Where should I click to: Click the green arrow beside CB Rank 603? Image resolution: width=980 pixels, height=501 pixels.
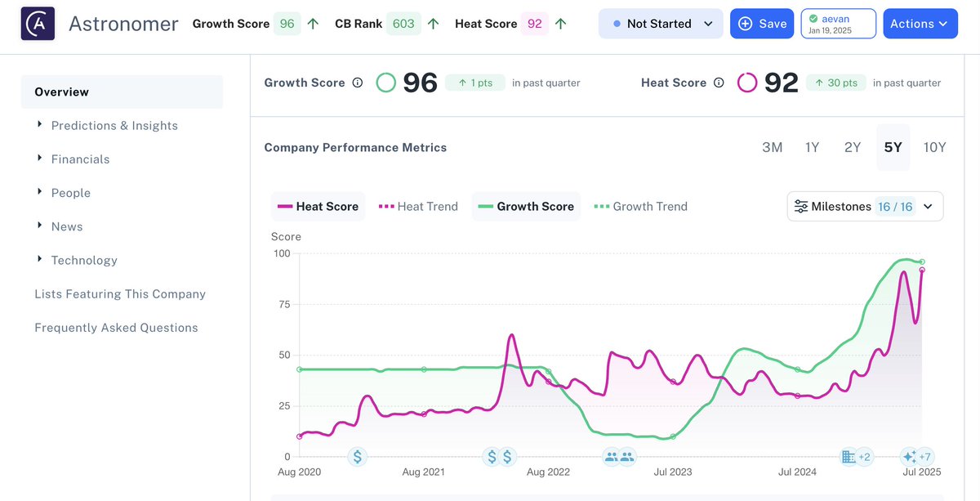click(x=434, y=24)
